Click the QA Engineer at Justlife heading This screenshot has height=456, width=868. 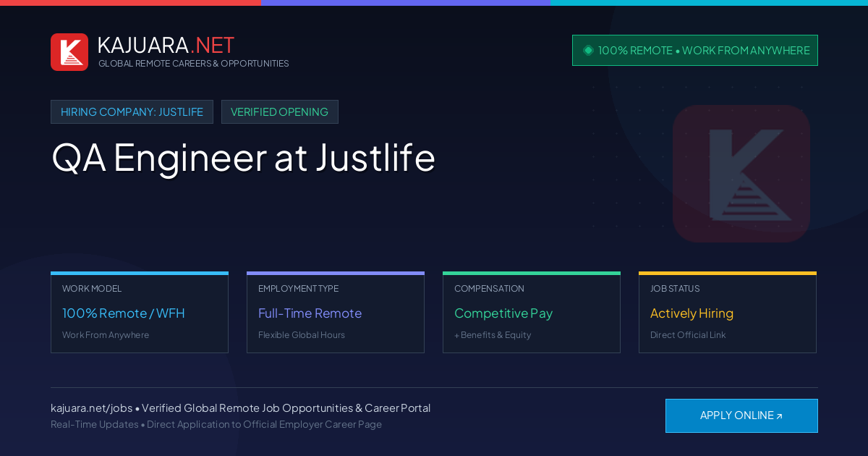pyautogui.click(x=243, y=157)
